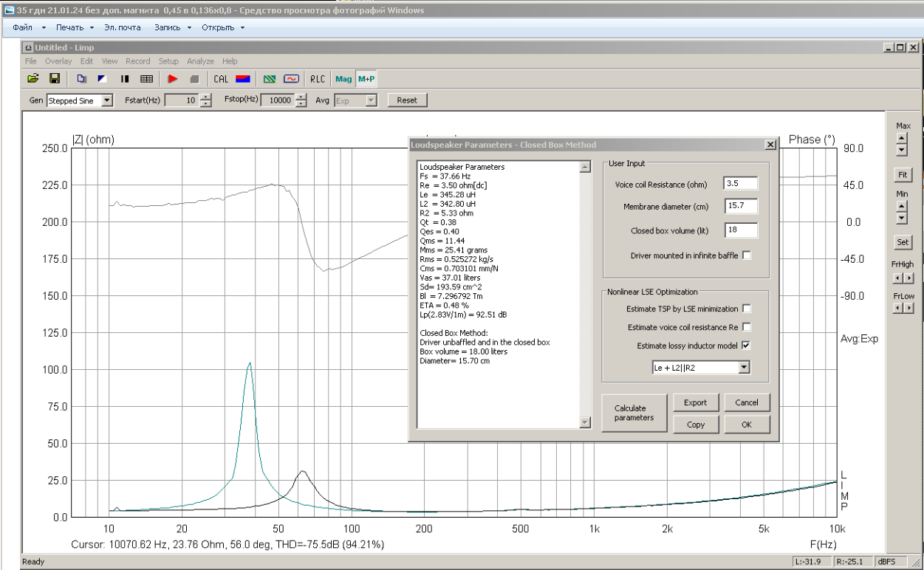Image resolution: width=924 pixels, height=570 pixels.
Task: Click the CAL calibration toolbar icon
Action: click(221, 79)
